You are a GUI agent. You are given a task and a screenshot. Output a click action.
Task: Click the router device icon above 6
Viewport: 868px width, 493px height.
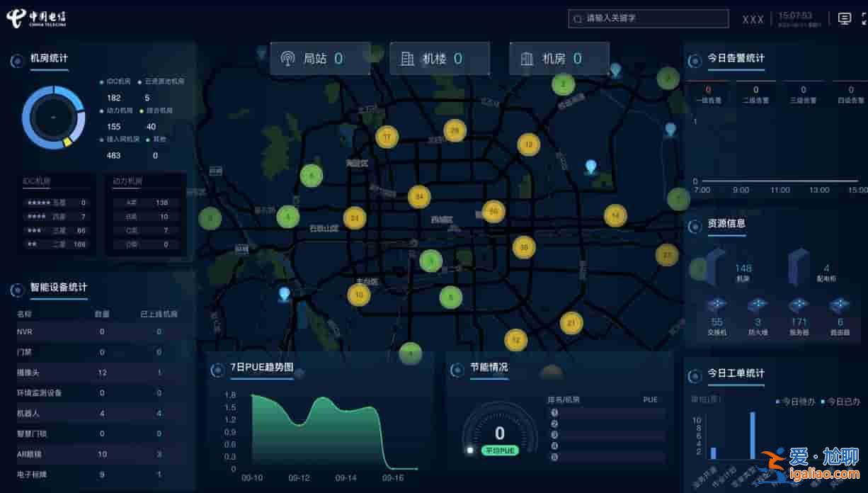click(840, 306)
